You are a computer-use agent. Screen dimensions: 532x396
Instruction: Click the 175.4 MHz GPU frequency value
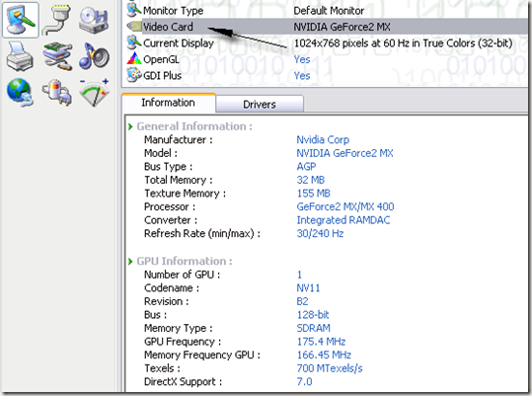point(322,342)
